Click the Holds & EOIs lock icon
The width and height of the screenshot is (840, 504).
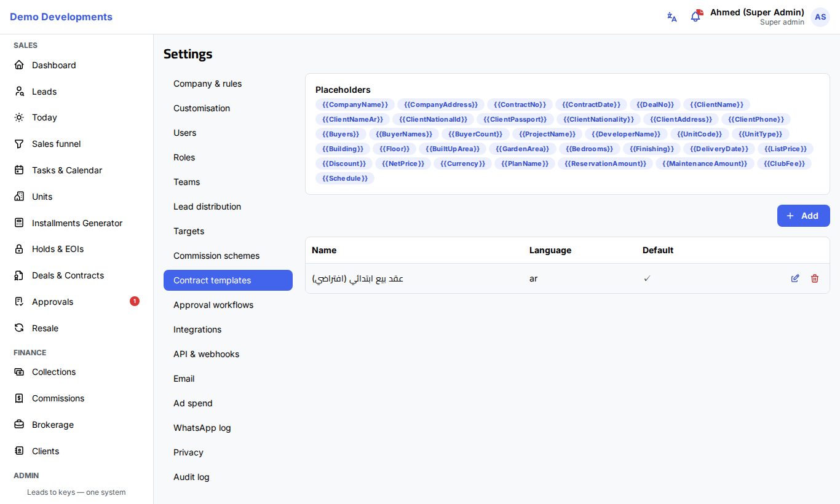pos(19,249)
